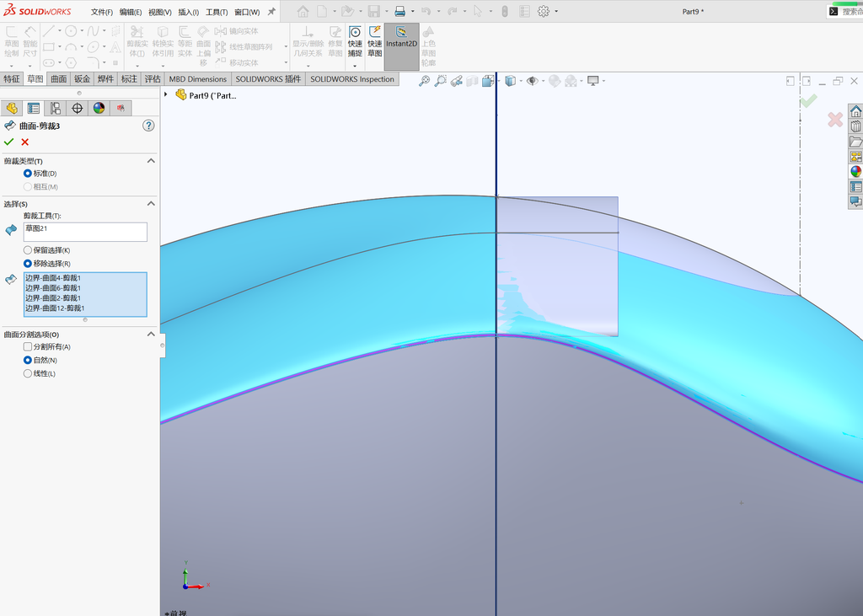
Task: Switch to the 特征 ribbon tab
Action: coord(12,78)
